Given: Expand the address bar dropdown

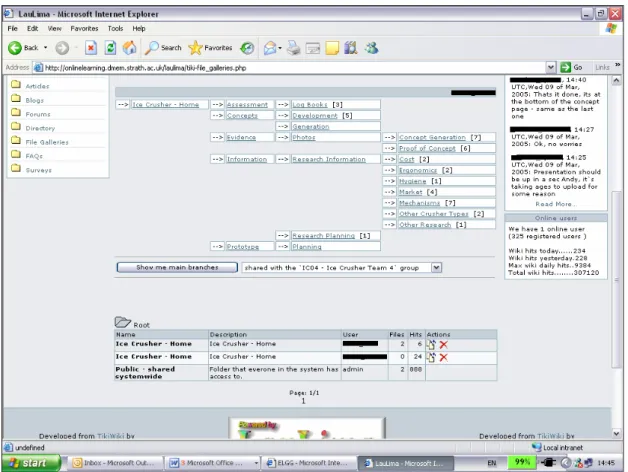Looking at the screenshot, I should click(x=551, y=67).
